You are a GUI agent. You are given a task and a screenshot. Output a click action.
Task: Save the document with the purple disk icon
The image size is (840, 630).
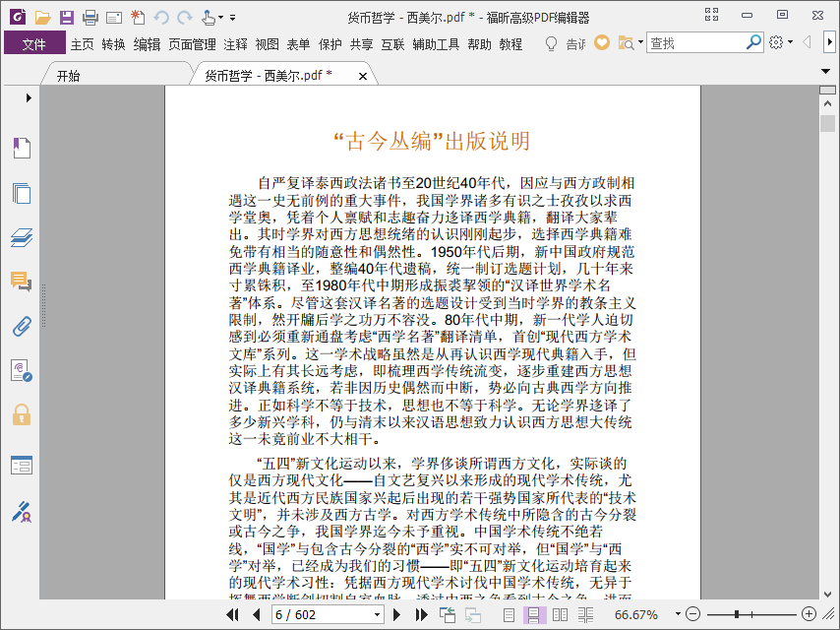(x=67, y=18)
